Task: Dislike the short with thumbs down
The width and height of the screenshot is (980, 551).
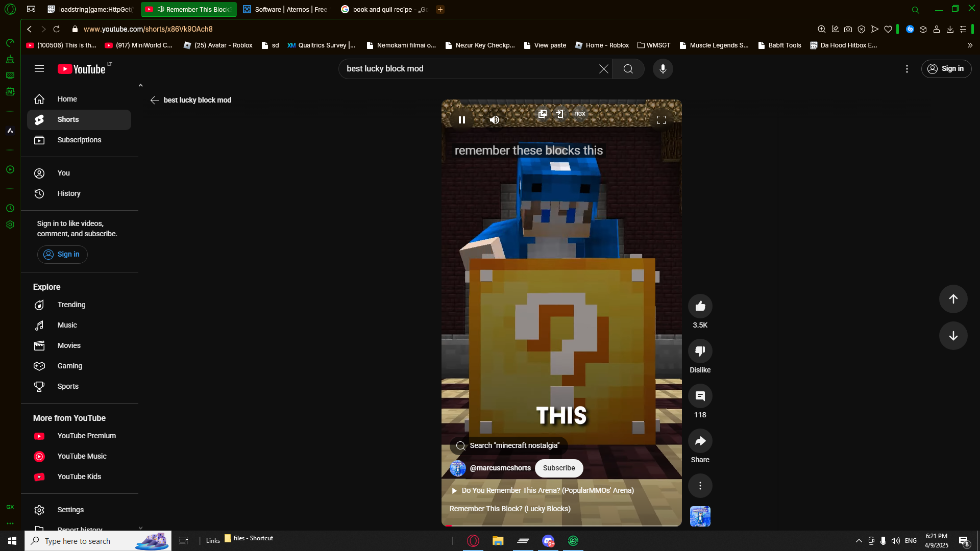Action: coord(700,351)
